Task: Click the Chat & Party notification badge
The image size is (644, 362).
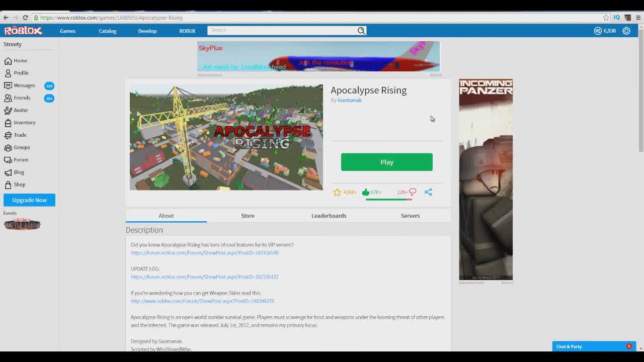Action: point(629,346)
